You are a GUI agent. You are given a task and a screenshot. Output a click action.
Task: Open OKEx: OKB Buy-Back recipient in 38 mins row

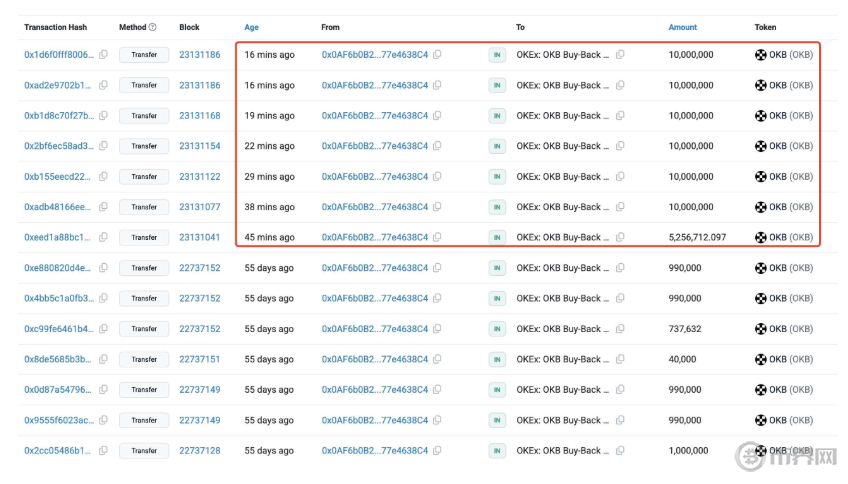(x=560, y=207)
